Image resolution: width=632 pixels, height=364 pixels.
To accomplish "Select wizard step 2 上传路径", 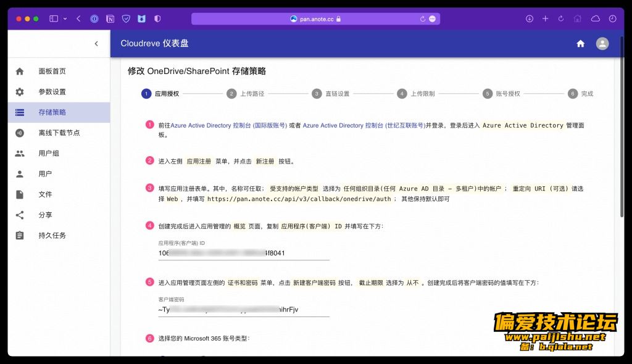I will [246, 94].
